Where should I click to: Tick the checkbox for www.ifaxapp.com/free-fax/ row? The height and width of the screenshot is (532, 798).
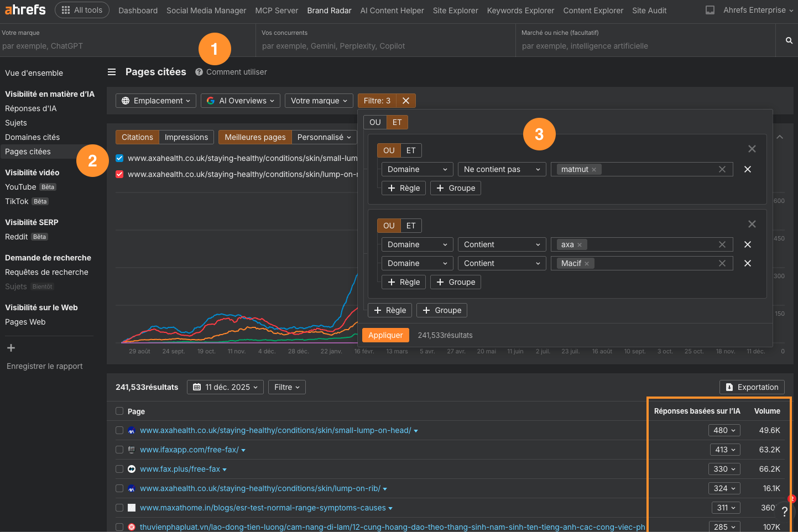(119, 450)
